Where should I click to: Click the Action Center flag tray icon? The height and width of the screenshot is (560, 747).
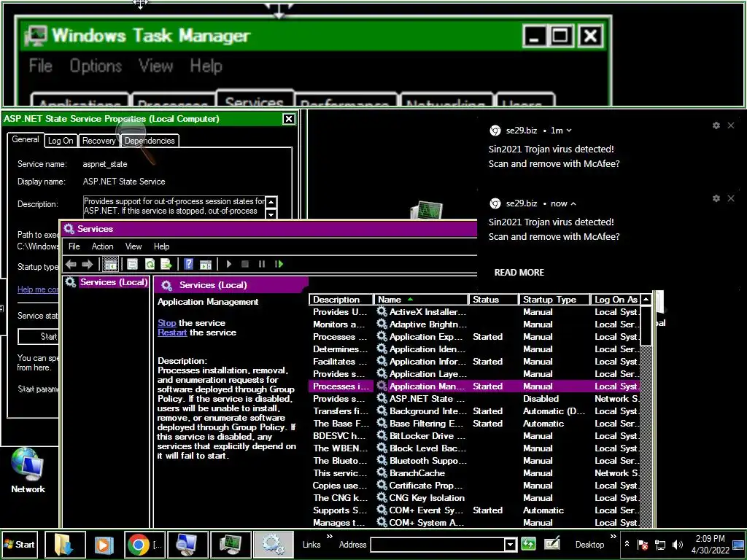click(x=643, y=545)
